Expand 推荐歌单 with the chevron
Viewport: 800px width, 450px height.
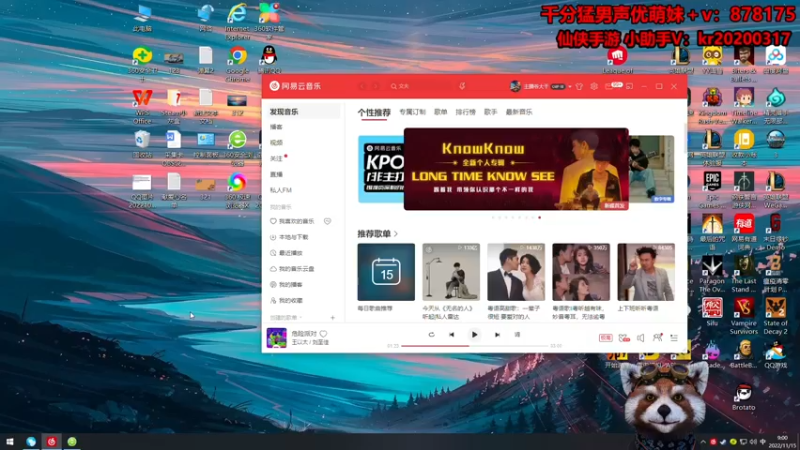(396, 234)
